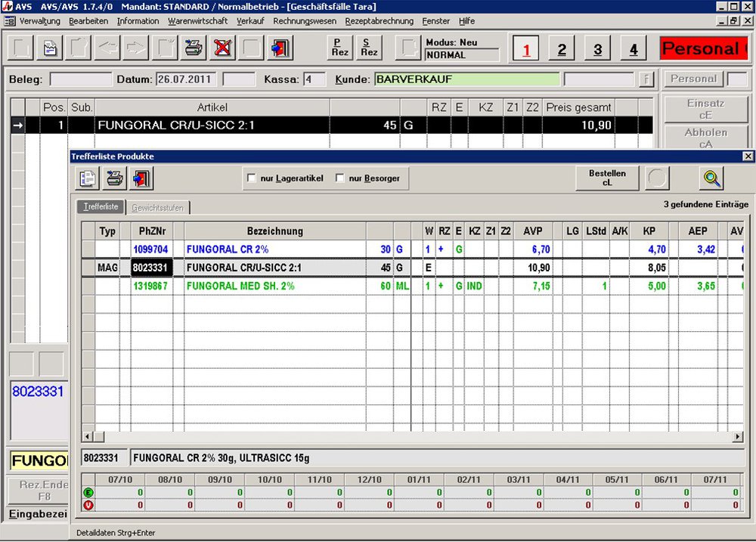This screenshot has width=756, height=542.
Task: Enable the 'nur Lagerartikel' checkbox
Action: [252, 178]
